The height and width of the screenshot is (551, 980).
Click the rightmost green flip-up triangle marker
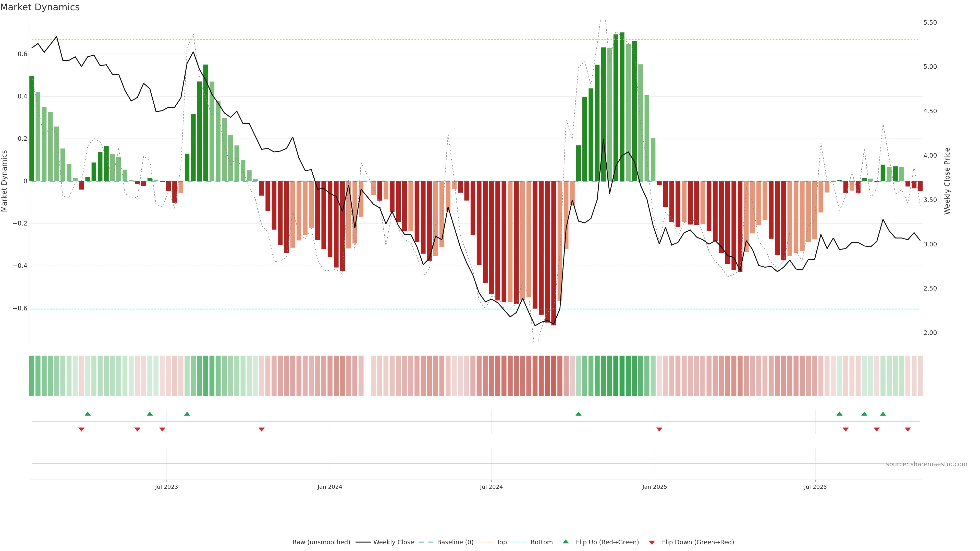[x=883, y=414]
